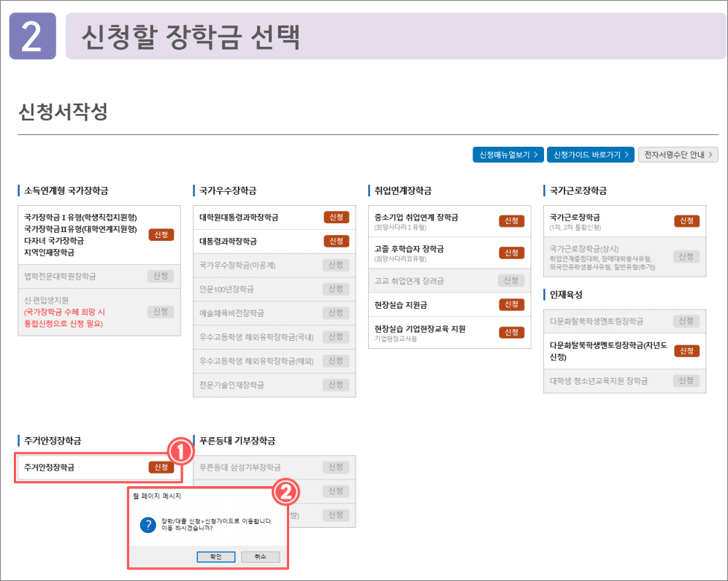Open the 전자서명수단 안내 guide
The image size is (728, 581).
(678, 155)
